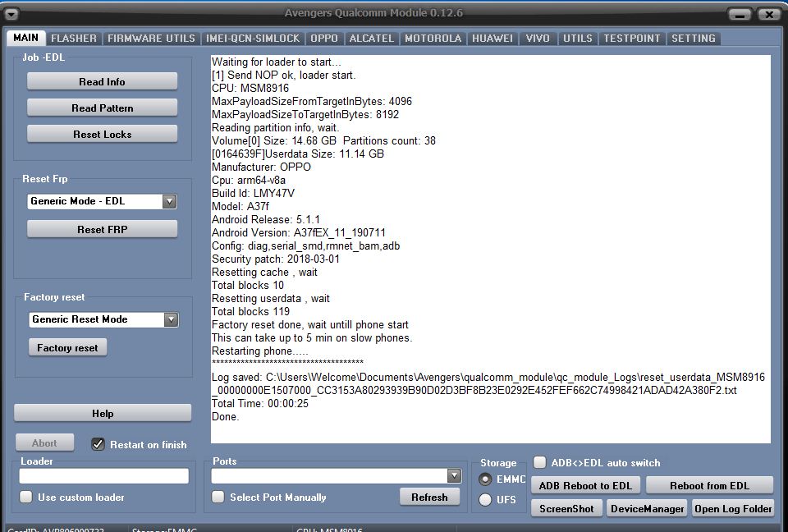The image size is (788, 532).
Task: Switch to the MAIN tab
Action: [x=26, y=38]
